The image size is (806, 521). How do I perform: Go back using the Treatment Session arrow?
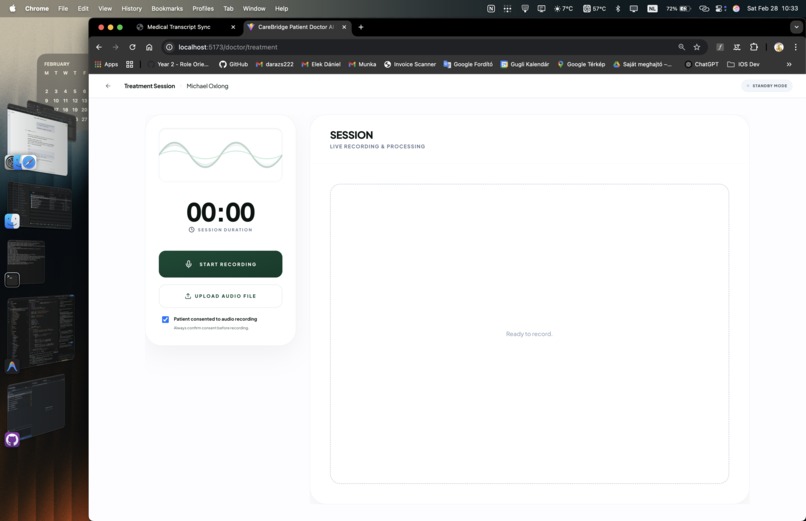coord(108,86)
